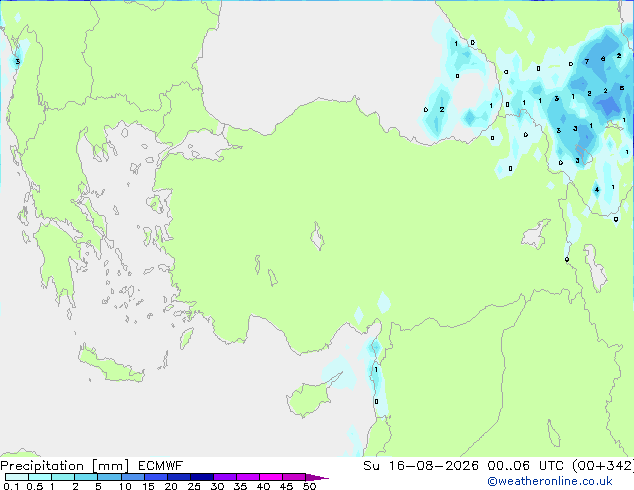The image size is (634, 490).
Task: Click the 1–2 mm legend swatch
Action: 63,477
